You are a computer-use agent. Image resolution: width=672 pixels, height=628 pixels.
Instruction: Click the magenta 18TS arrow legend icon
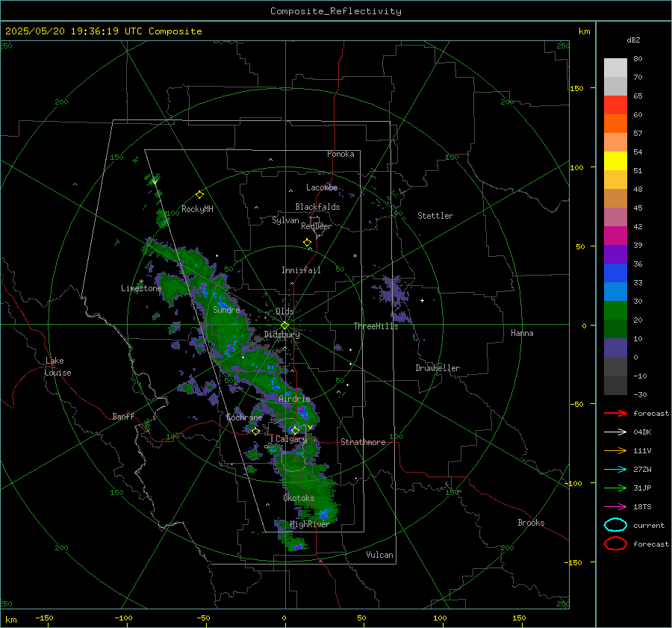615,507
